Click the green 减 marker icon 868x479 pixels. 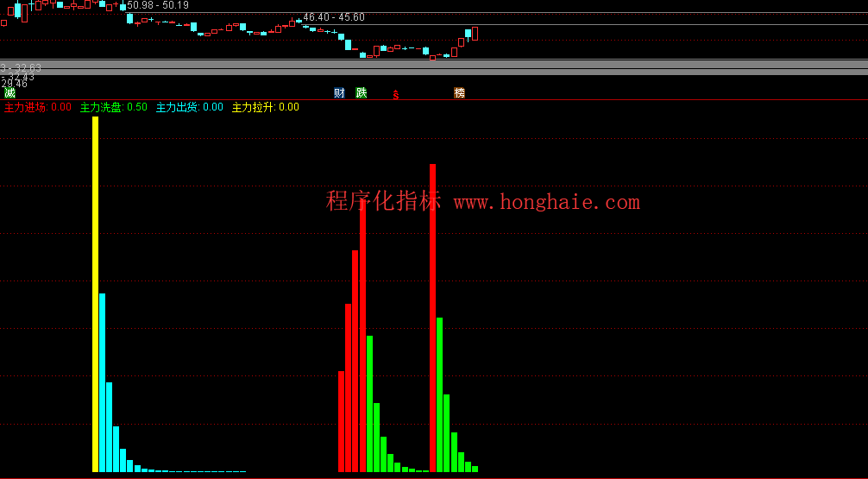pos(9,93)
